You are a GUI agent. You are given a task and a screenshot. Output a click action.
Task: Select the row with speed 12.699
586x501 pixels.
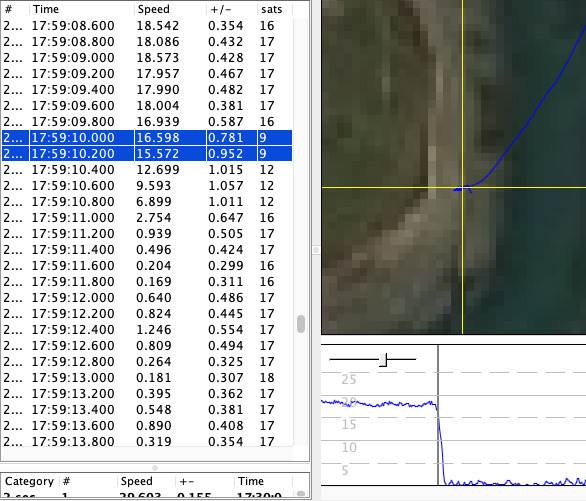click(147, 170)
